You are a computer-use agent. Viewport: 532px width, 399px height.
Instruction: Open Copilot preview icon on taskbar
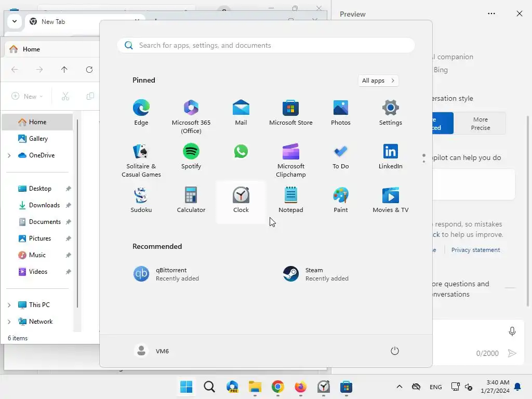(232, 387)
